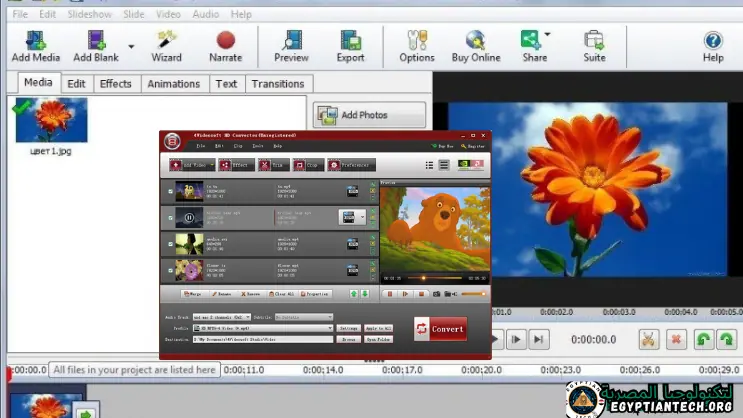This screenshot has width=743, height=418.
Task: Click the Export toolbar icon
Action: click(x=351, y=40)
